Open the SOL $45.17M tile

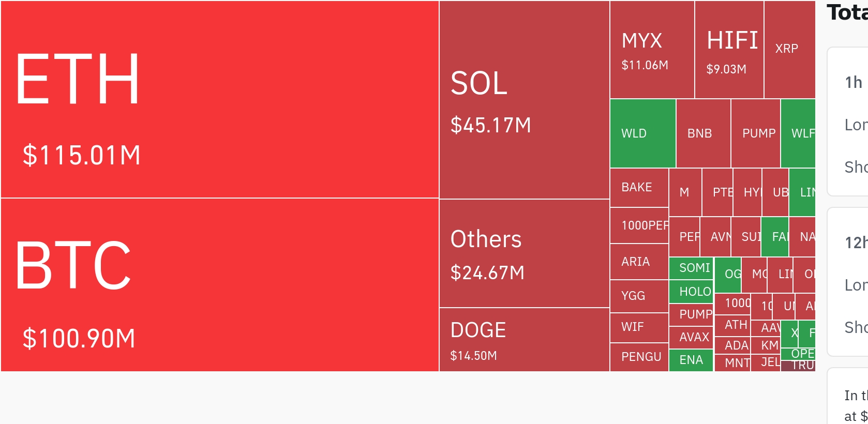pos(524,100)
